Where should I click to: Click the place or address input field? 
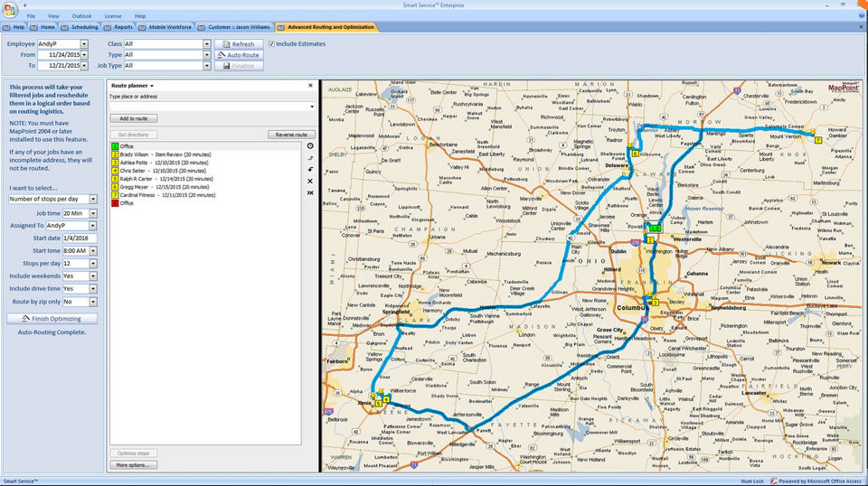pos(212,107)
